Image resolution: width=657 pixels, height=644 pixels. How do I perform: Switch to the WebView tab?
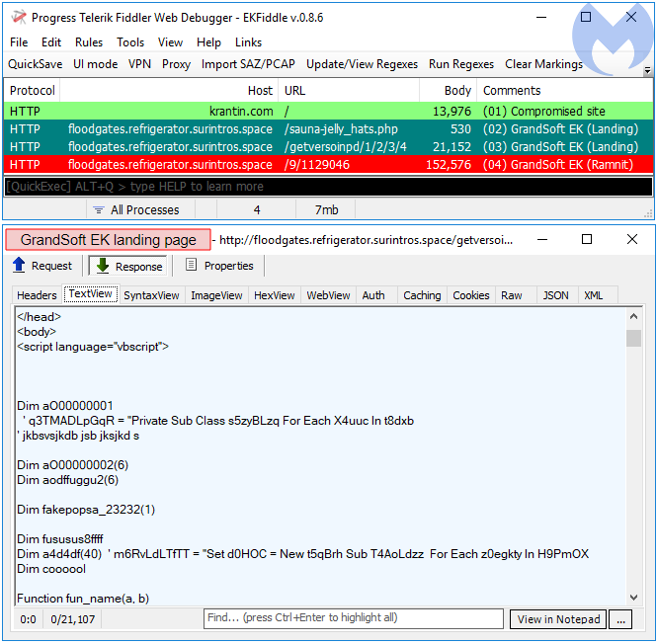[x=328, y=295]
